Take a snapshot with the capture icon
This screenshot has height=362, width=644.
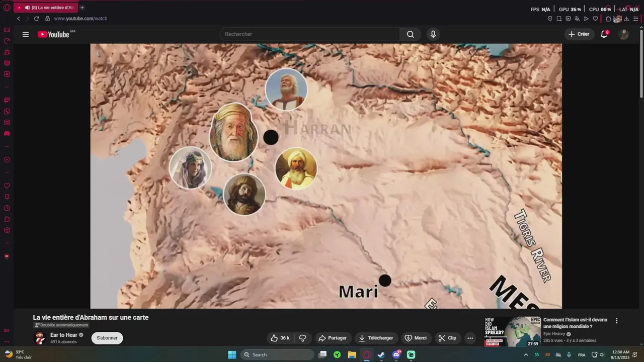559,19
